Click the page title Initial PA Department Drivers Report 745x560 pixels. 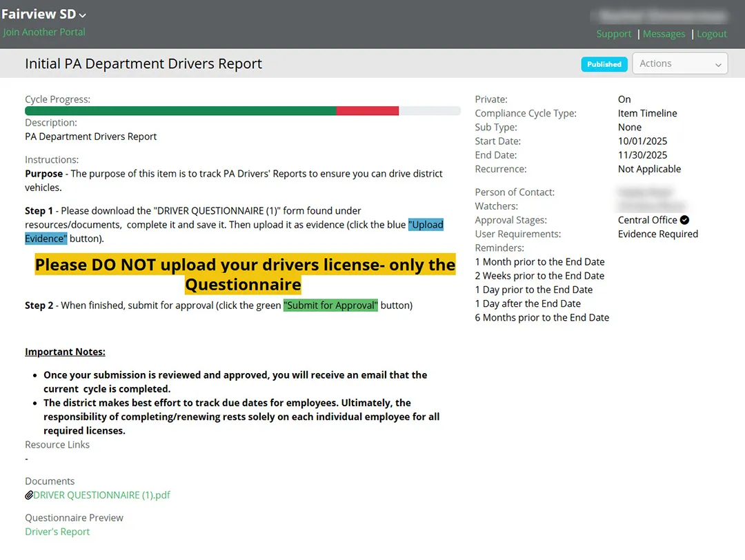[143, 63]
